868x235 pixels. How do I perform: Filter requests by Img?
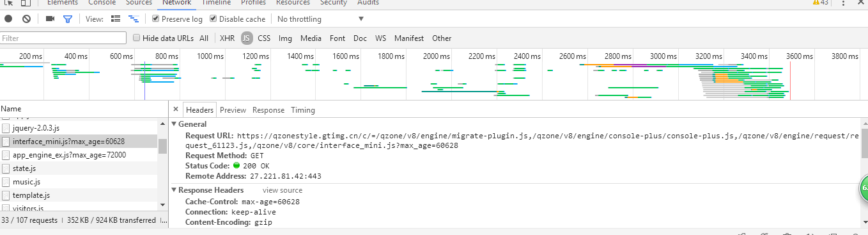click(285, 38)
